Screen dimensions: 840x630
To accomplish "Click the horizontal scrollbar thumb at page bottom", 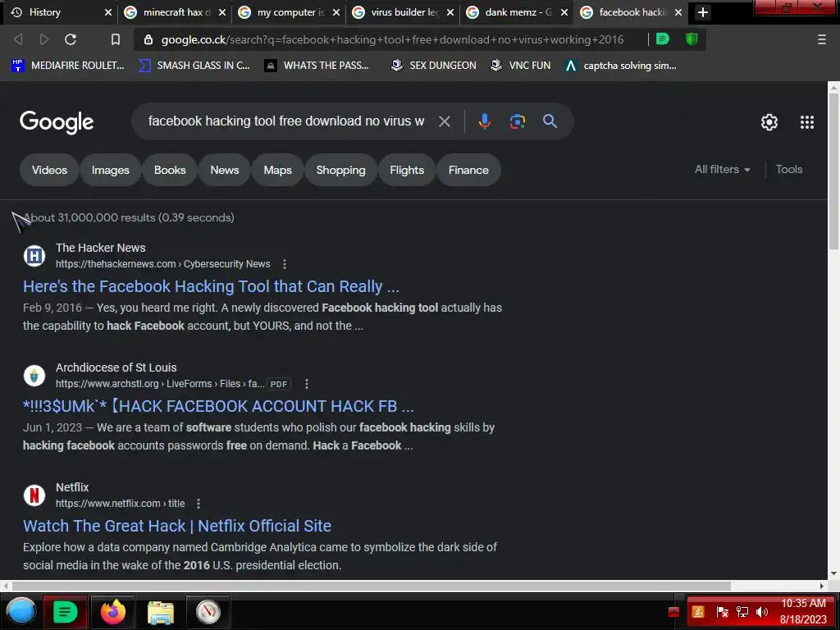I will pos(371,586).
